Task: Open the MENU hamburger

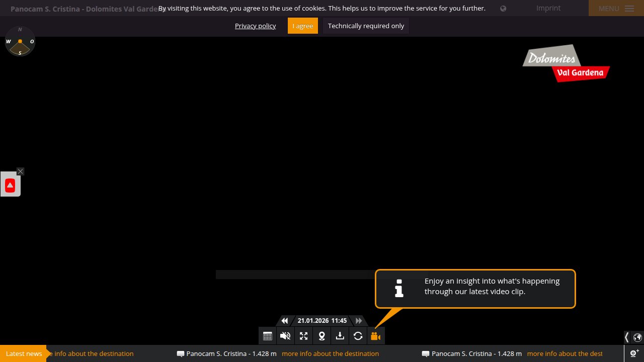Action: tap(616, 9)
